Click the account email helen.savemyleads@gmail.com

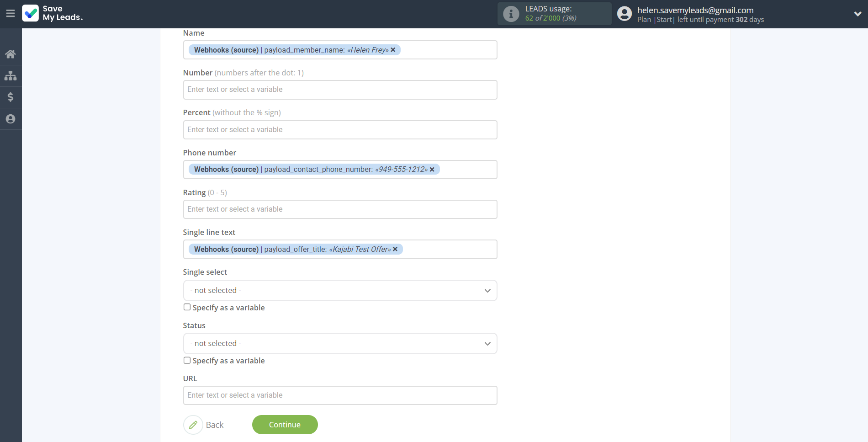coord(695,10)
